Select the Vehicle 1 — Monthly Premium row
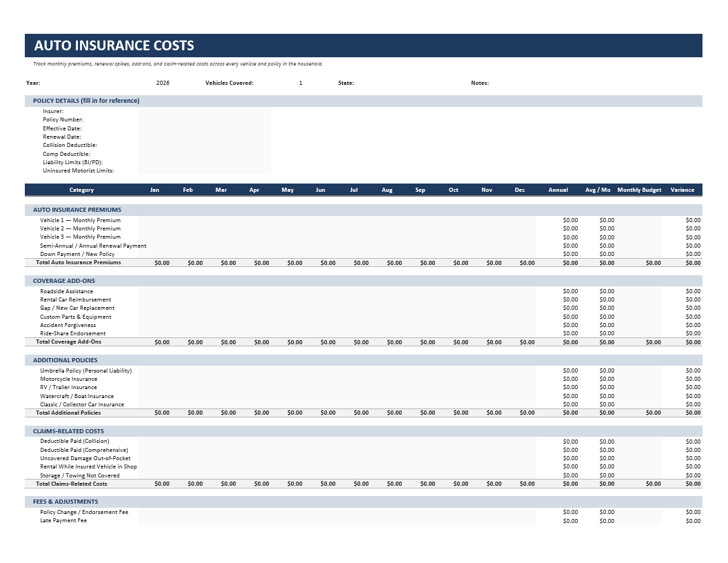This screenshot has width=728, height=563. point(363,220)
